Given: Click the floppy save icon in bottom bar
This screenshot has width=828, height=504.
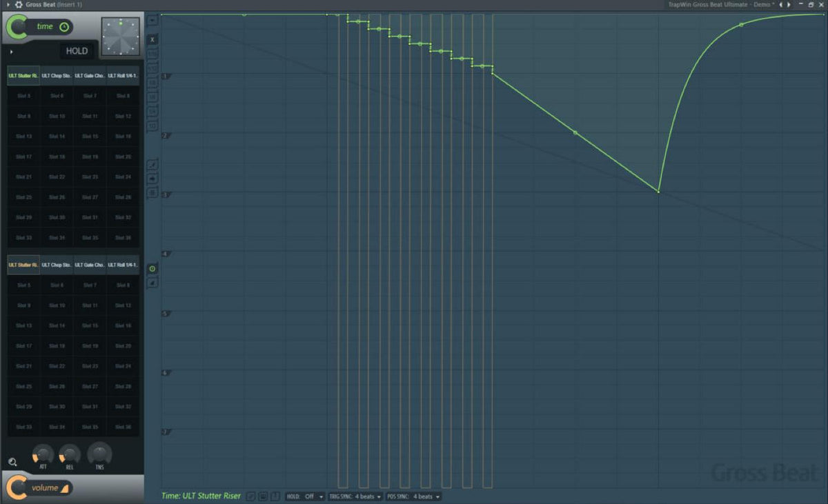Looking at the screenshot, I should pyautogui.click(x=263, y=496).
